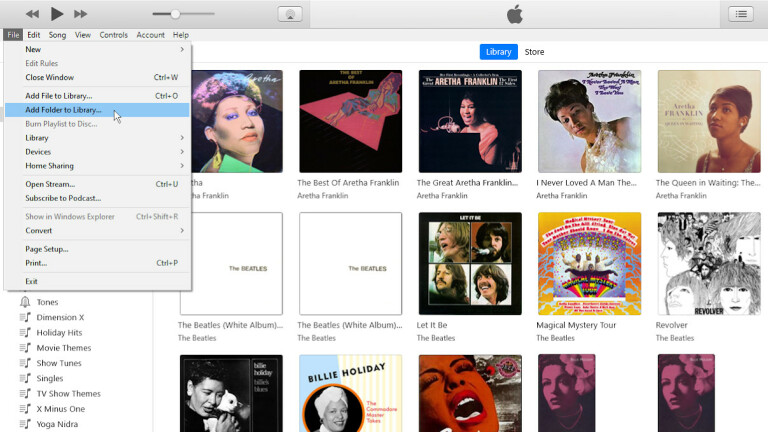Screen dimensions: 768x432
Task: Choose Page Setup in File menu
Action: (x=97, y=249)
